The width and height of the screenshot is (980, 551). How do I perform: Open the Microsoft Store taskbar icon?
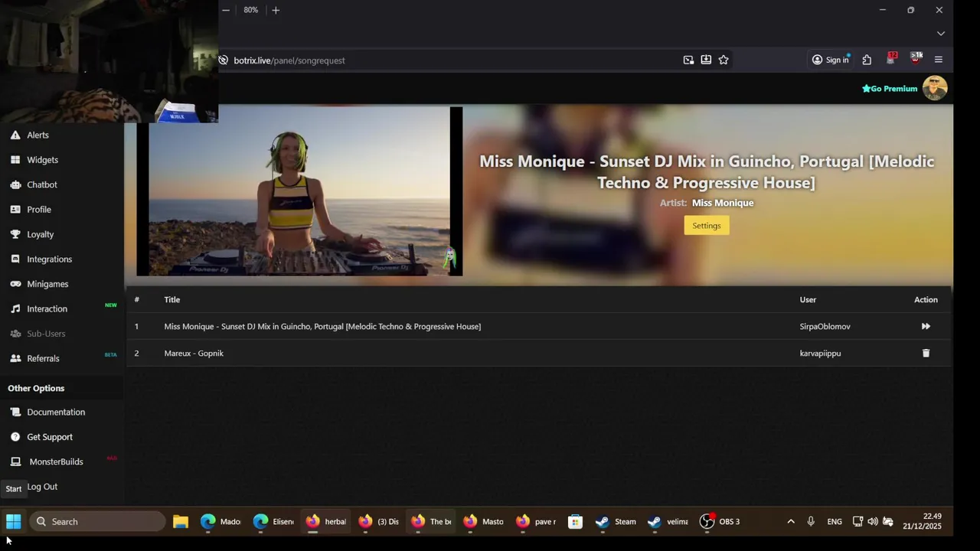coord(576,522)
